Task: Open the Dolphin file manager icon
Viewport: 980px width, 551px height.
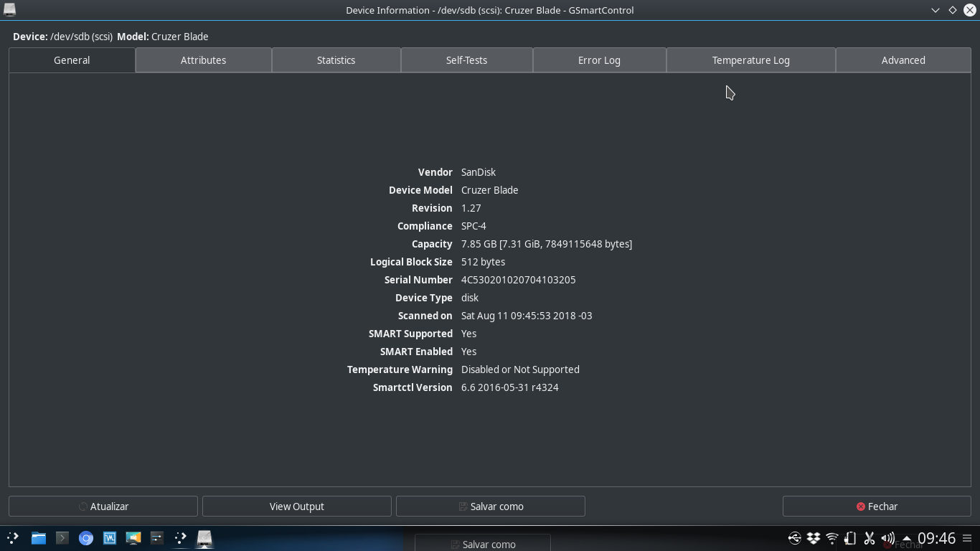Action: [x=38, y=538]
